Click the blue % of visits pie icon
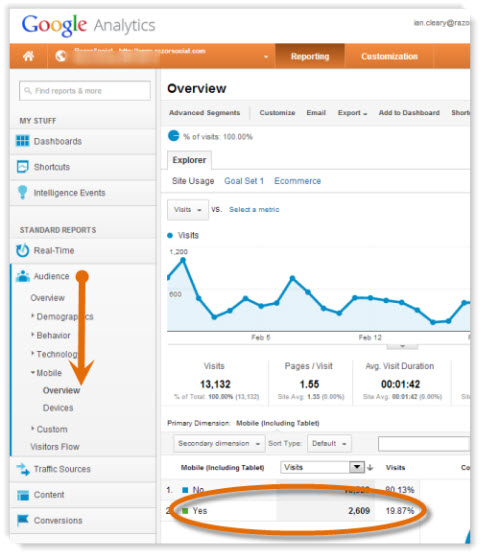 (174, 136)
